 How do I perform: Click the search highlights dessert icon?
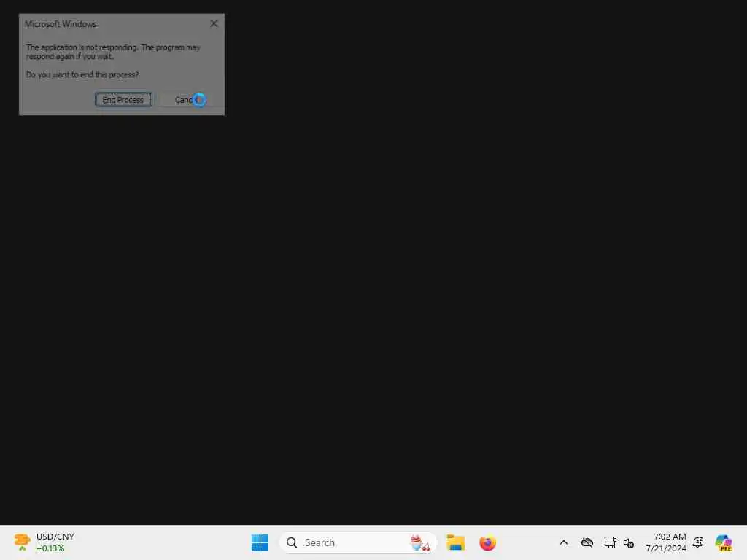pos(419,542)
